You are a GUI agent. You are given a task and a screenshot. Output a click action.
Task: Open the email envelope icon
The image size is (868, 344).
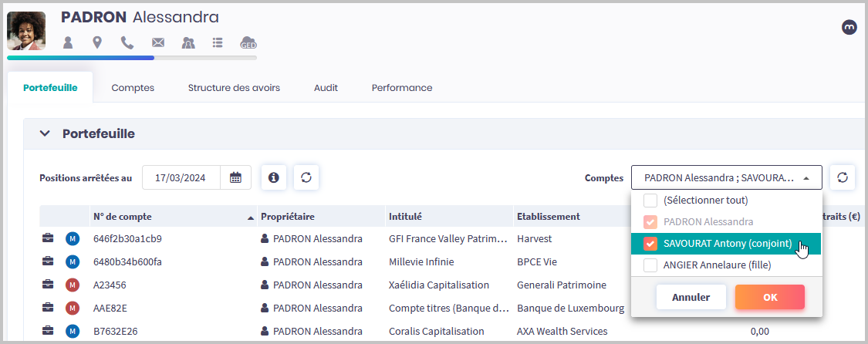(158, 42)
